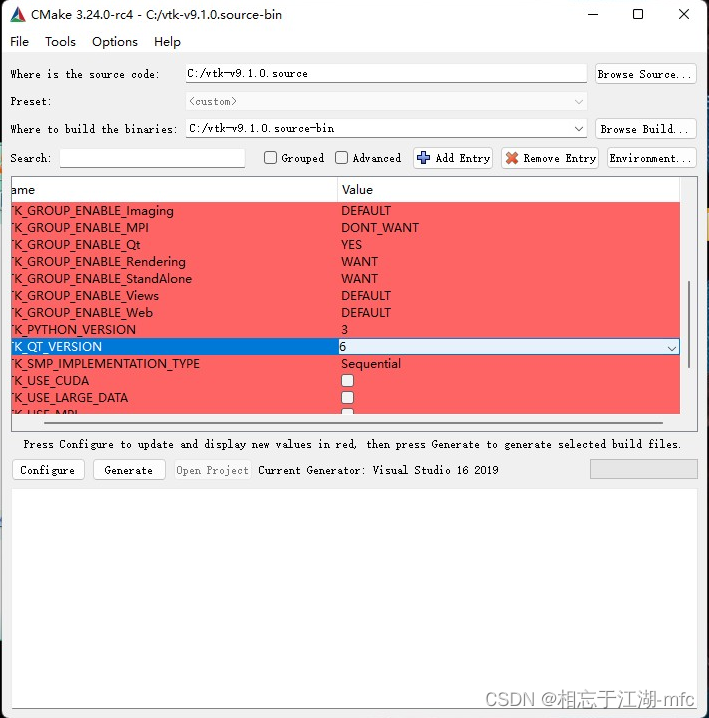The image size is (709, 718).
Task: Expand the build binaries path dropdown
Action: pos(578,129)
